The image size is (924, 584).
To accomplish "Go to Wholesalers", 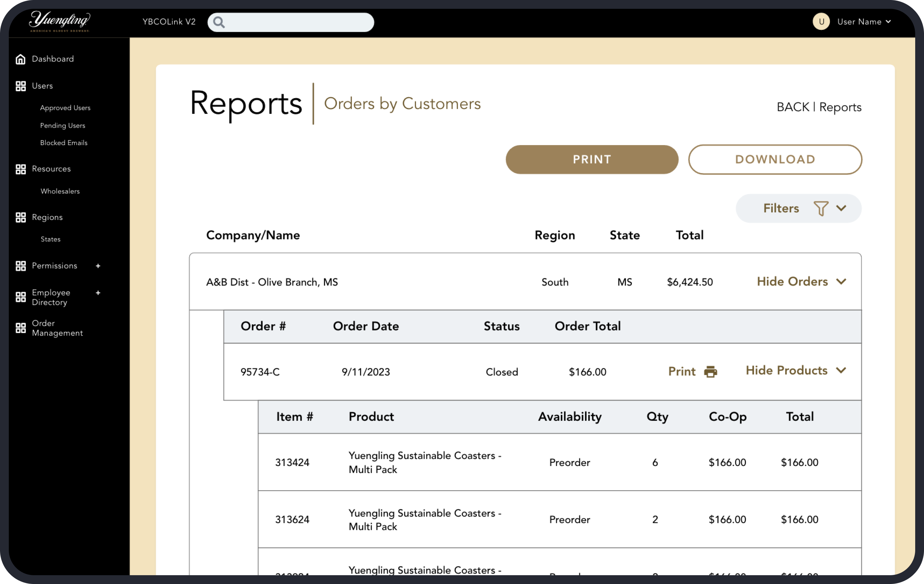I will click(60, 191).
